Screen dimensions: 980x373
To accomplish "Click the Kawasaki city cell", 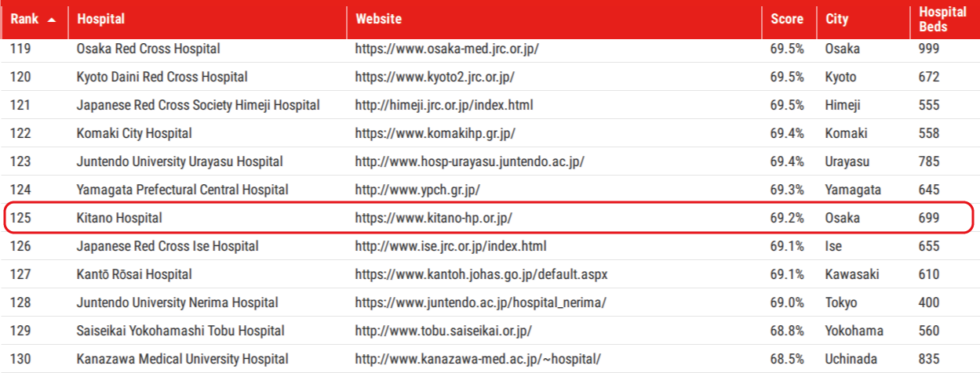I will (x=852, y=274).
